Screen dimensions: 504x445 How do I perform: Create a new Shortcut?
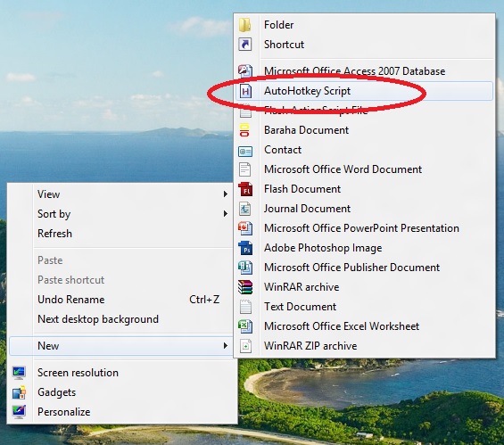[x=365, y=45]
